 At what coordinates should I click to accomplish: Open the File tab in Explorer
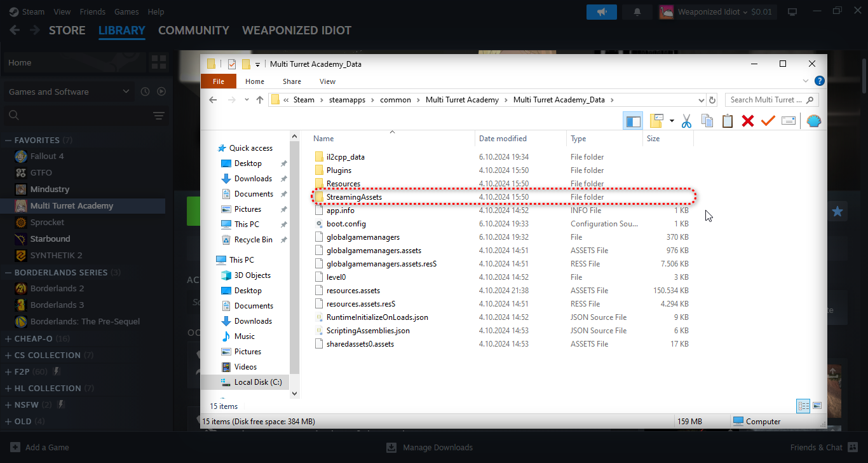(x=219, y=81)
